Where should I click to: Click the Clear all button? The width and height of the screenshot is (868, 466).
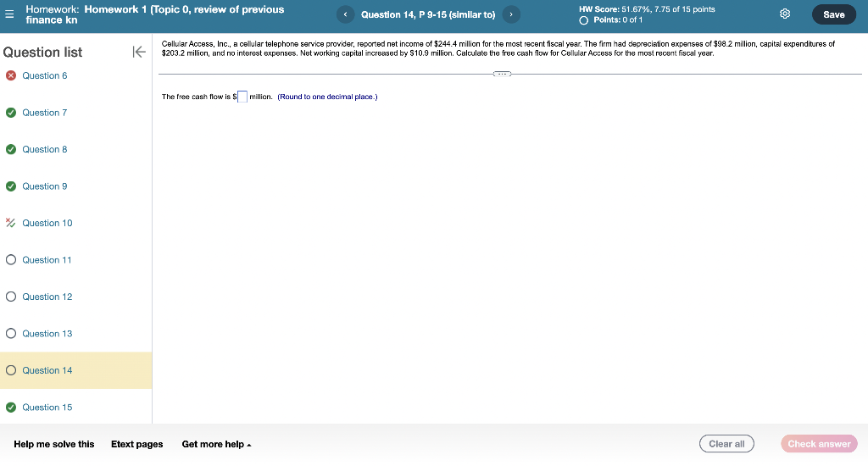pos(726,444)
